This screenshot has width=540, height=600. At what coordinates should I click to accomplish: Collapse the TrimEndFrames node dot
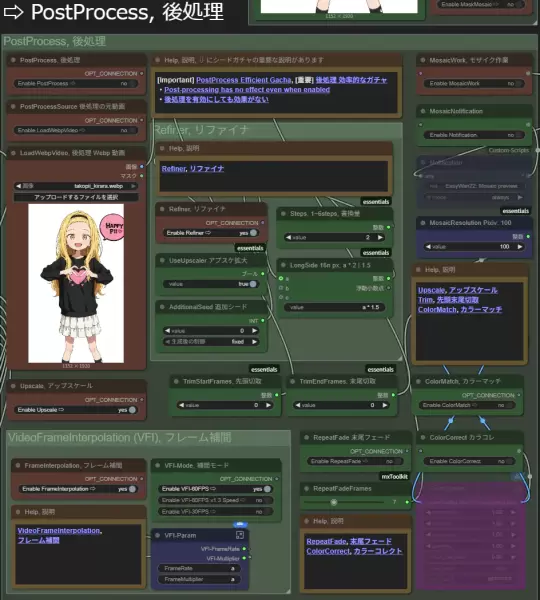293,382
